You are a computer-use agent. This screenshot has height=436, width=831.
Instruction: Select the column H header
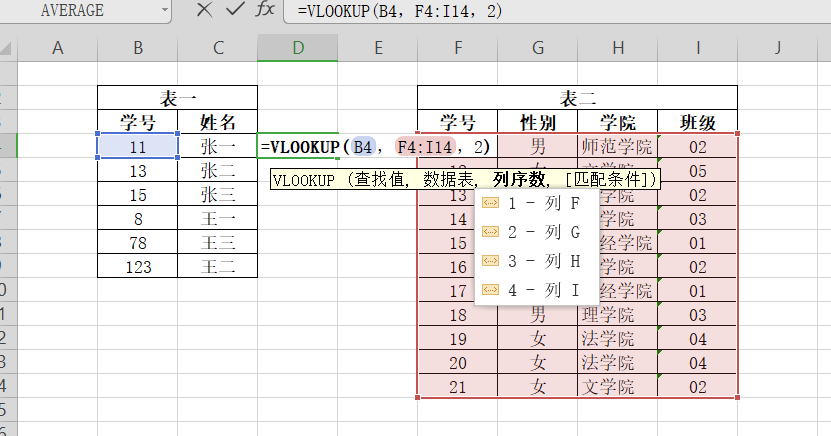618,48
